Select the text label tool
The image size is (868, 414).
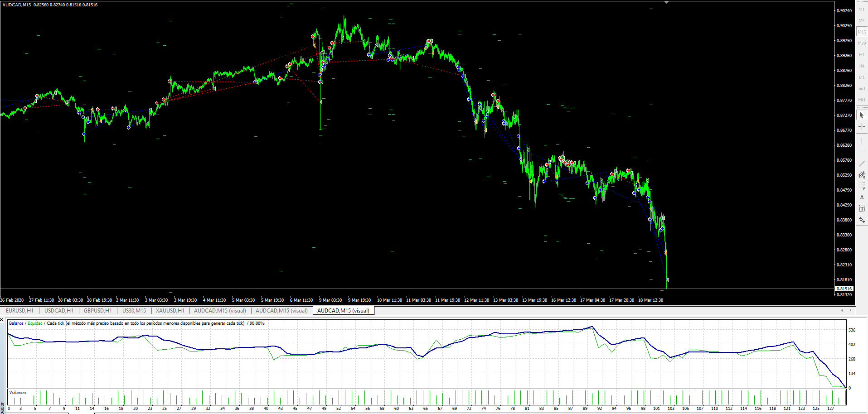tap(862, 209)
